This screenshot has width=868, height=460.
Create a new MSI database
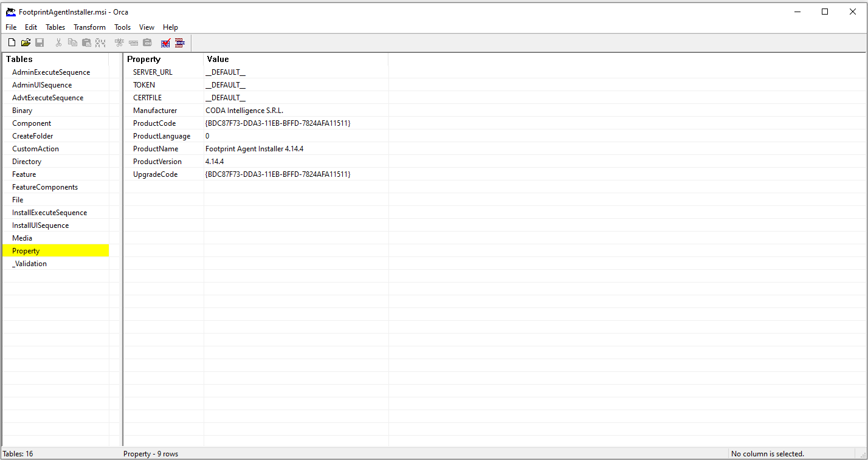pos(12,43)
